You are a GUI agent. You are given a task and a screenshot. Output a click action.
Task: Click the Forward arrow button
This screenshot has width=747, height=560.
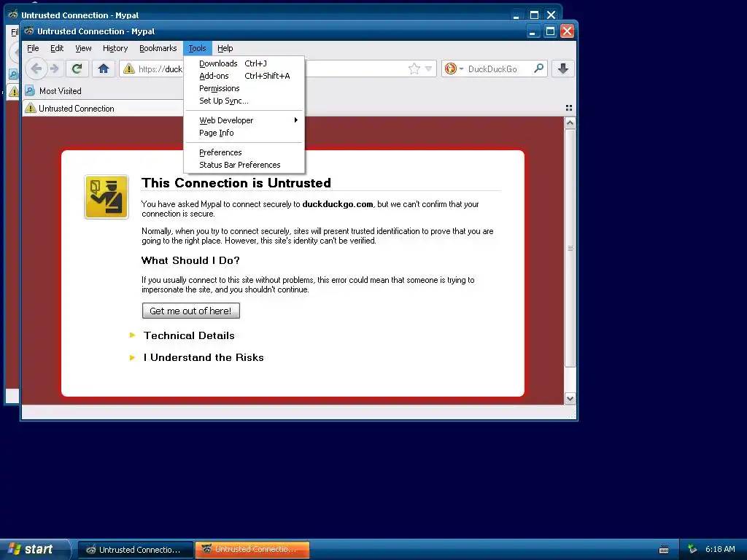(x=55, y=69)
